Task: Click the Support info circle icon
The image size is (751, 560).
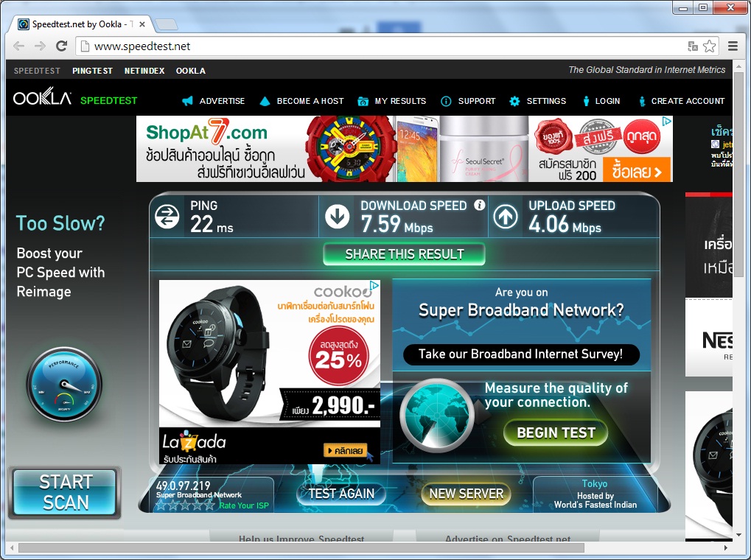Action: (x=446, y=101)
